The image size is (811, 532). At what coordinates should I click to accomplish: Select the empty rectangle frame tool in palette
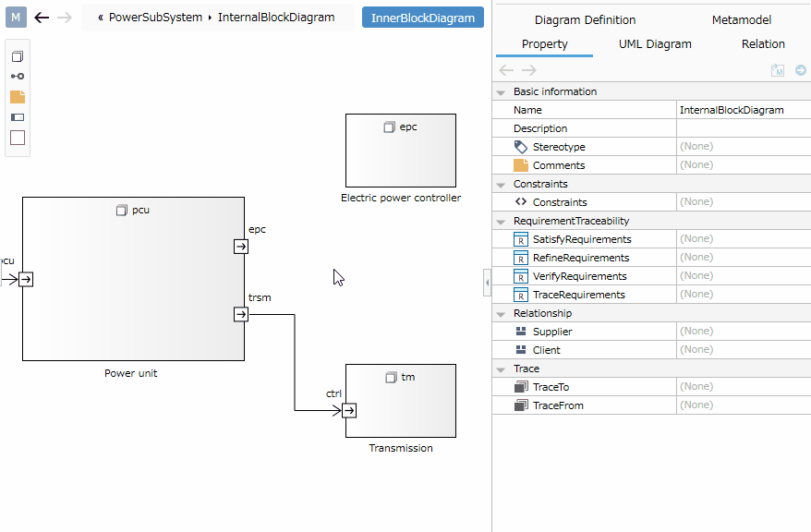click(18, 138)
